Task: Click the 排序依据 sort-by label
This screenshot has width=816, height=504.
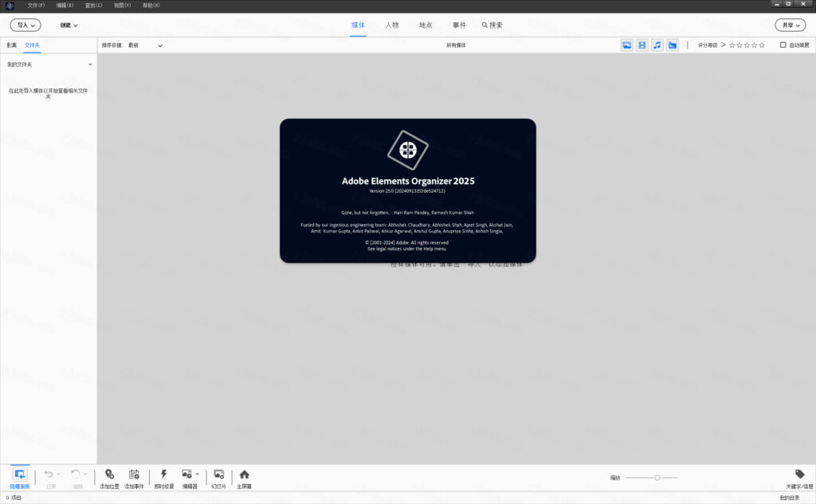Action: click(112, 45)
